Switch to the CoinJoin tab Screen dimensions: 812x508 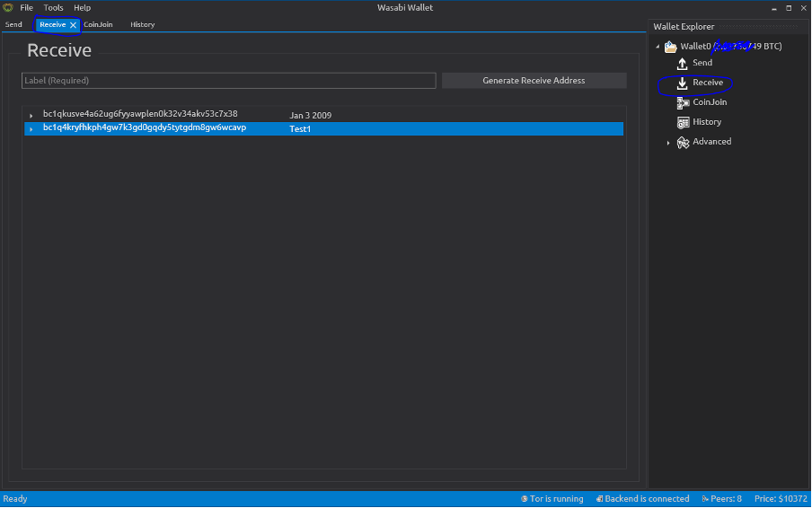(98, 24)
